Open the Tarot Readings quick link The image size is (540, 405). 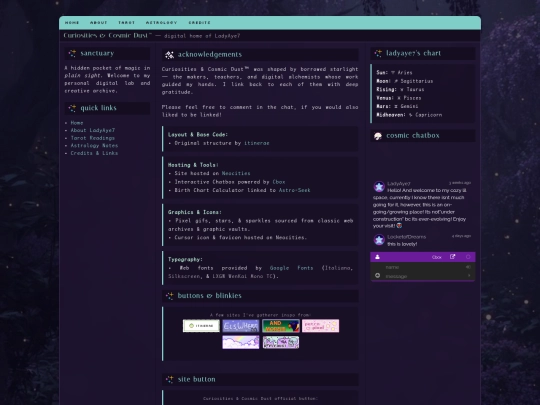tap(93, 138)
